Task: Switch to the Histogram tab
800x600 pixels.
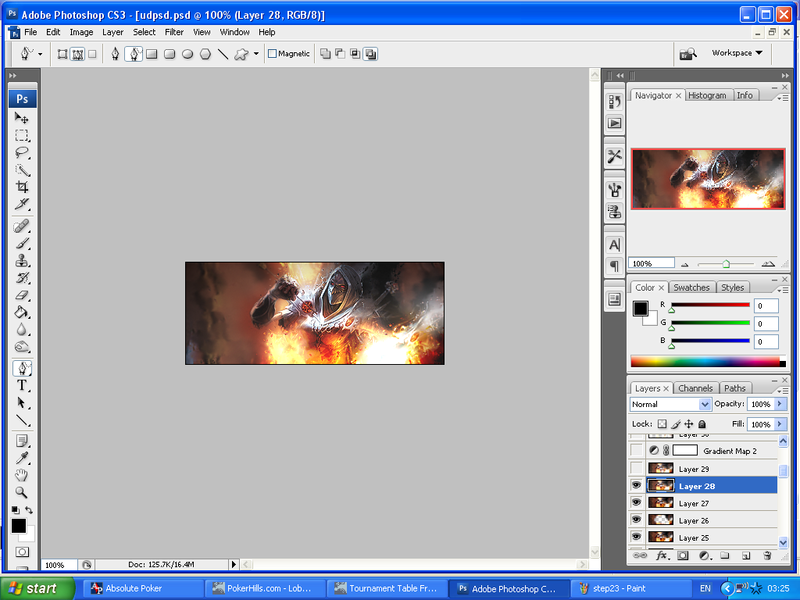Action: pos(707,95)
